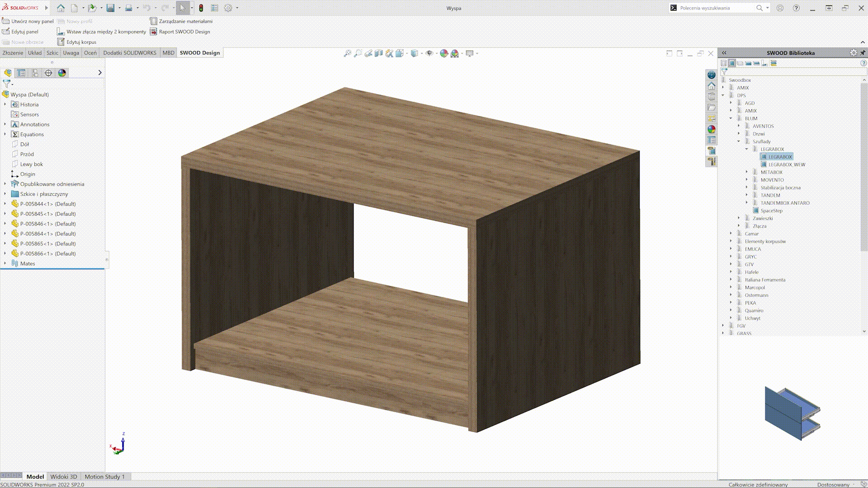
Task: Select the Section View icon
Action: point(379,53)
